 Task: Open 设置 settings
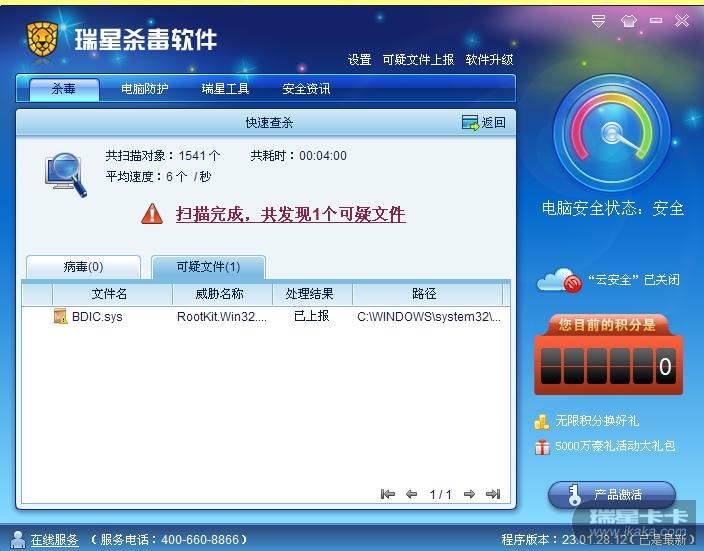(359, 59)
